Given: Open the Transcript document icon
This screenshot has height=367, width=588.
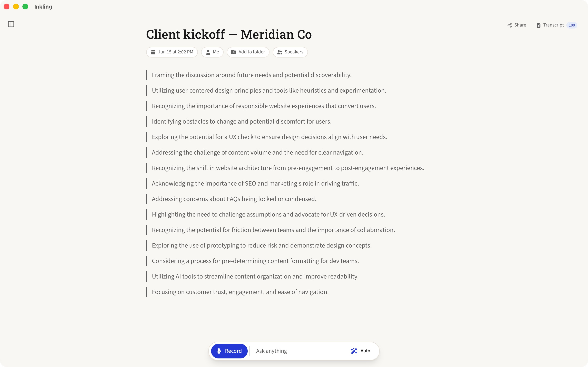Looking at the screenshot, I should [538, 25].
